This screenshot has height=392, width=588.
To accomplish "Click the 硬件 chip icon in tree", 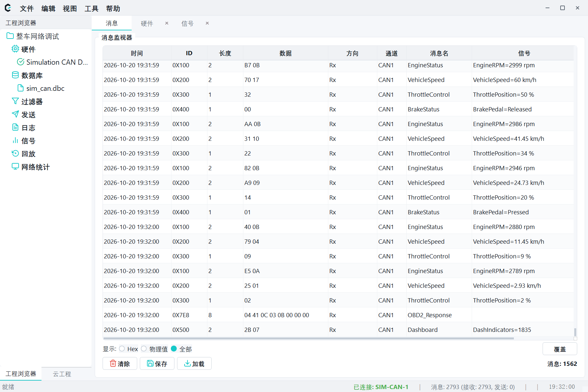I will 15,49.
